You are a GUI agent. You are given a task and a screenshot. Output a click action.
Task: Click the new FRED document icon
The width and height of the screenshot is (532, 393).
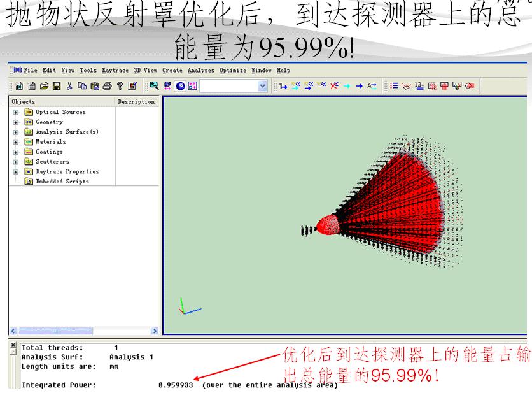(19, 86)
